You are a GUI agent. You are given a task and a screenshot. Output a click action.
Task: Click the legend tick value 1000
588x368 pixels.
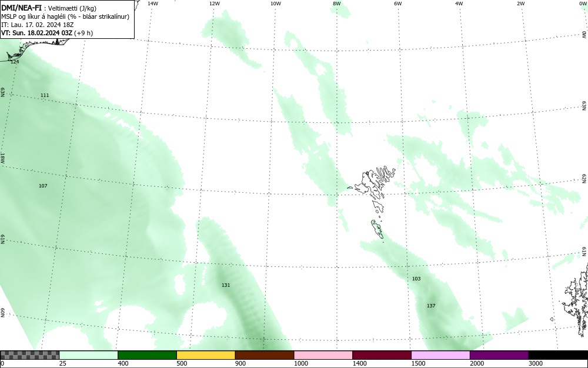click(x=300, y=363)
